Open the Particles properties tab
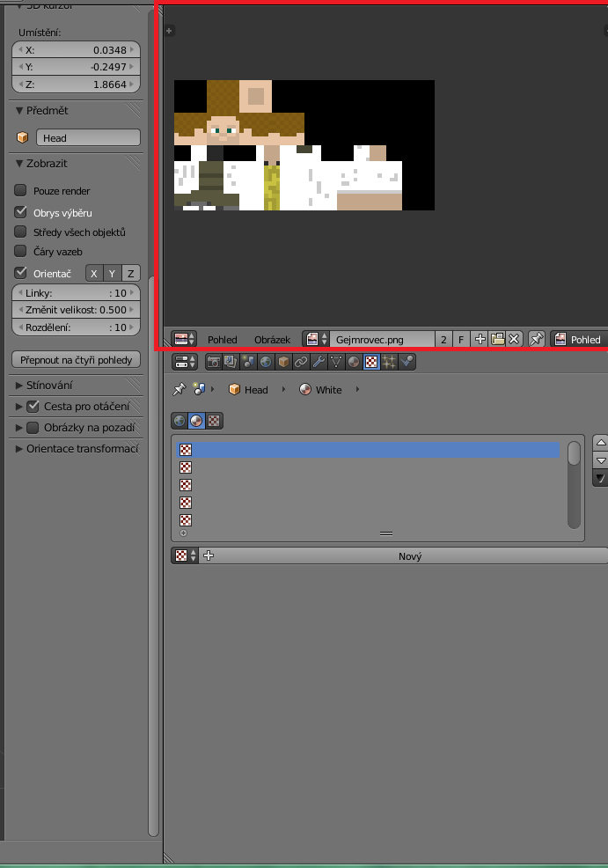This screenshot has width=608, height=868. click(x=389, y=362)
